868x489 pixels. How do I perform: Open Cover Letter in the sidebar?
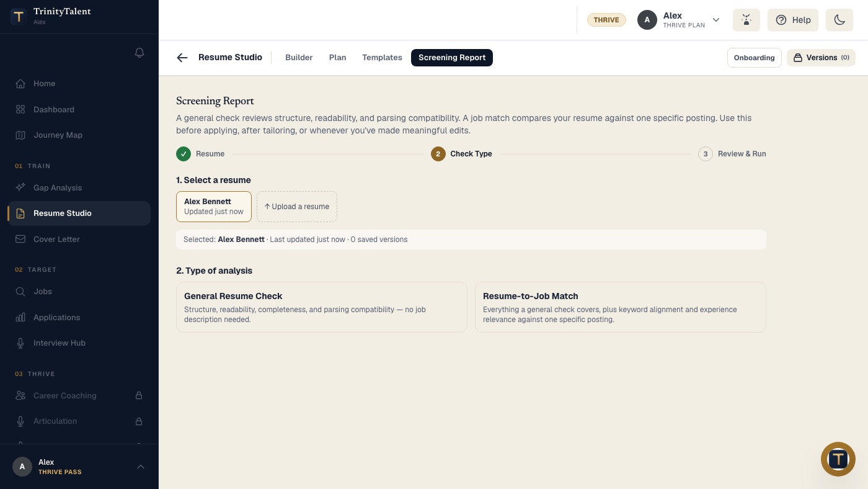(x=79, y=239)
